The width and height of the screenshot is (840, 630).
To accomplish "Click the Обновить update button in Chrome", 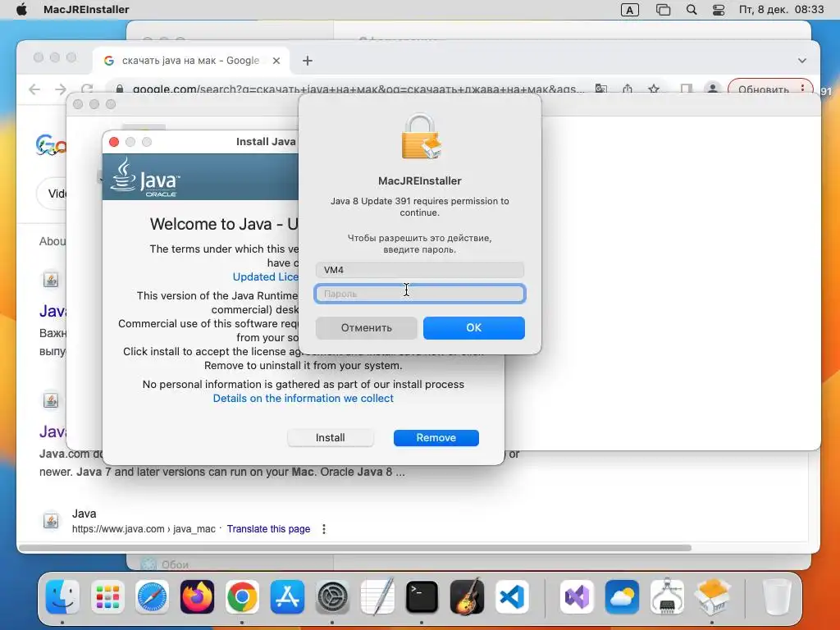I will tap(770, 89).
